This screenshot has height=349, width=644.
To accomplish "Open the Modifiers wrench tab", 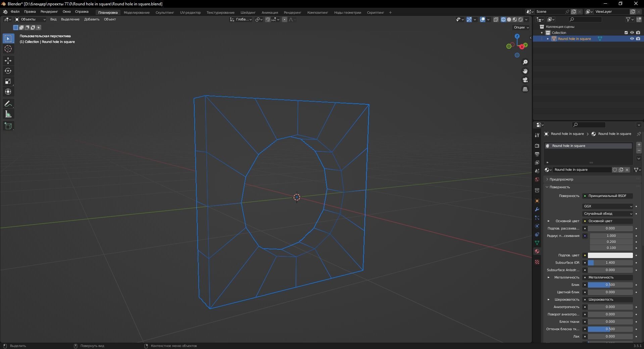I will (537, 209).
